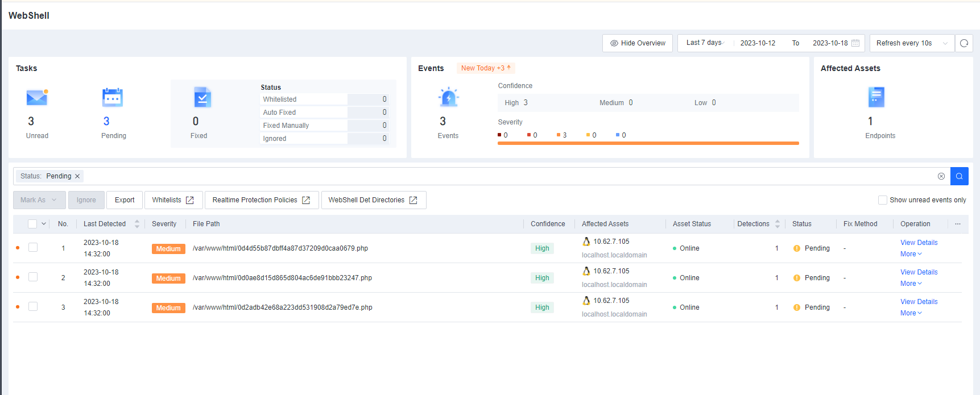This screenshot has height=395, width=980.
Task: Click the Events alarm siren icon
Action: tap(448, 98)
